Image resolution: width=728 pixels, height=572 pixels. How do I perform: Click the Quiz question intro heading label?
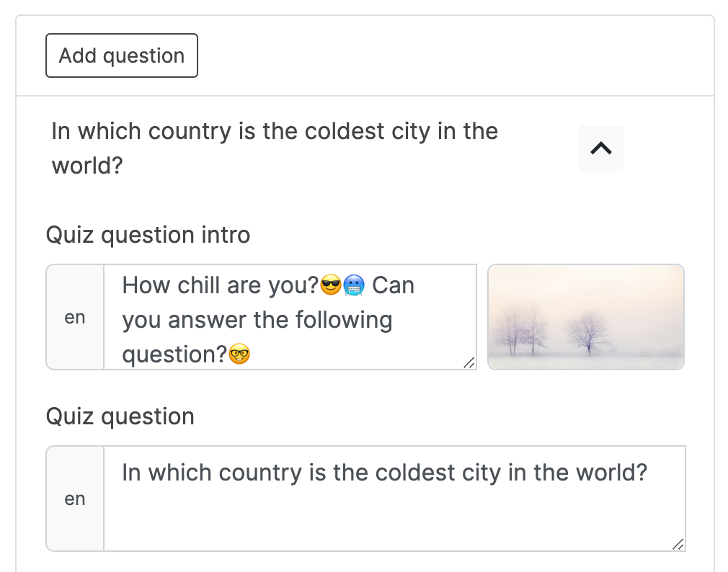coord(148,235)
